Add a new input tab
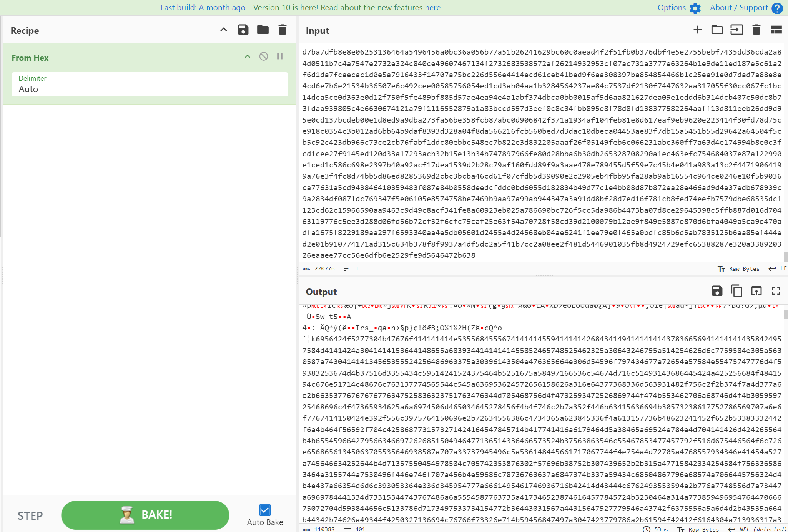The height and width of the screenshot is (532, 788). [x=697, y=30]
